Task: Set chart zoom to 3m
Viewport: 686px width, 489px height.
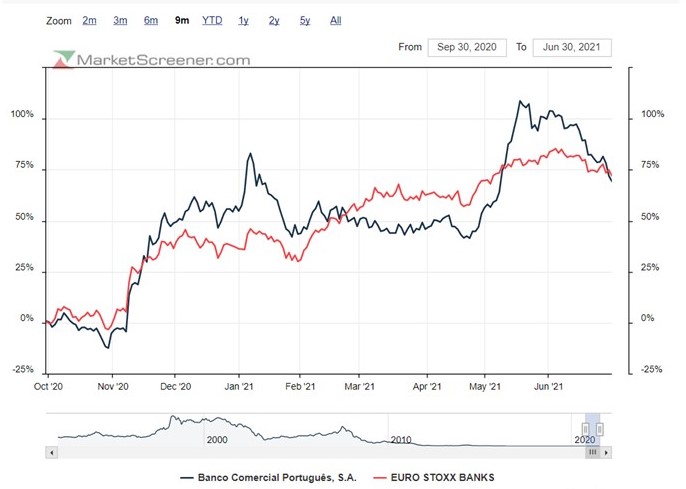Action: tap(120, 21)
